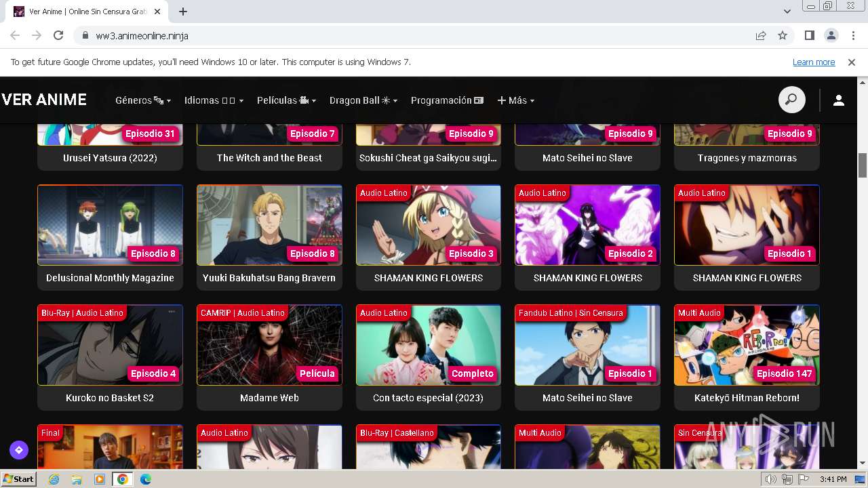The image size is (868, 488).
Task: Open Action Center flag tray icon
Action: tap(803, 479)
